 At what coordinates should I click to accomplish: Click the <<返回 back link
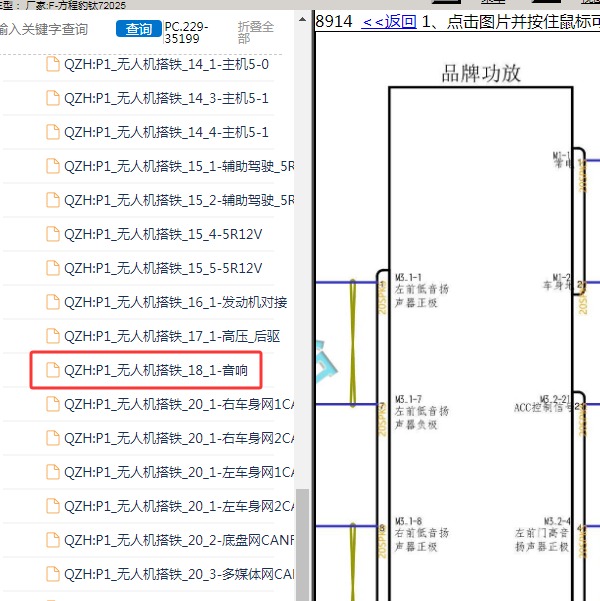click(x=389, y=21)
